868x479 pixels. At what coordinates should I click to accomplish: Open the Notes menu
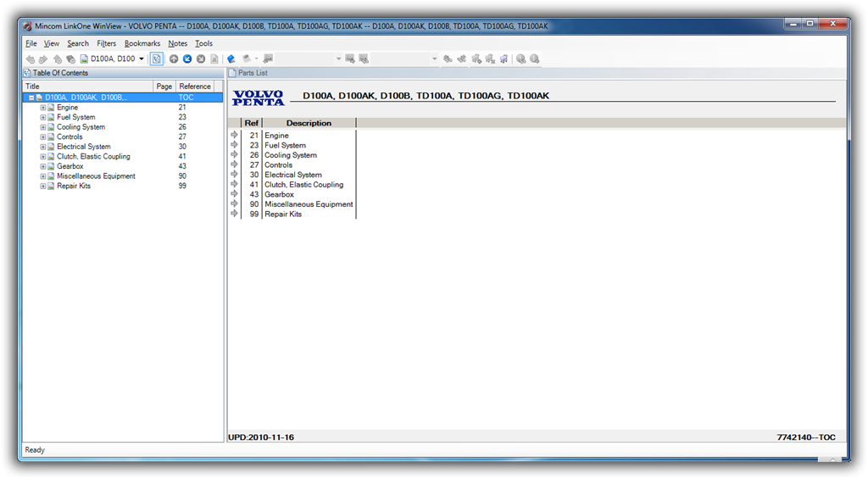coord(178,43)
